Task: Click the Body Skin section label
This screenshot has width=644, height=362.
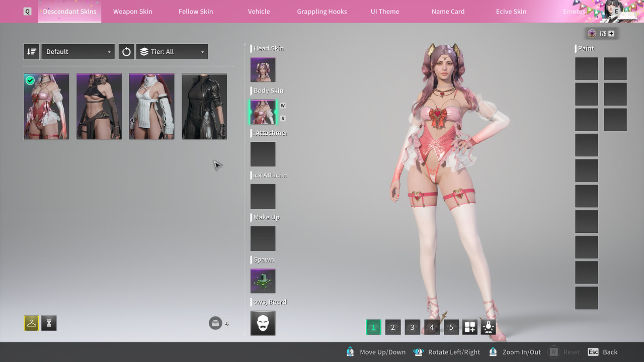Action: tap(268, 90)
